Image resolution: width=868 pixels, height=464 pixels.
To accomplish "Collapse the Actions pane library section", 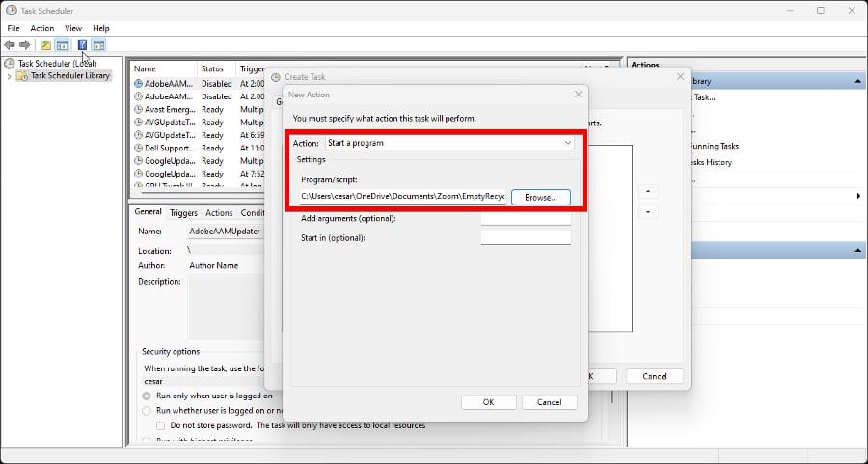I will (x=858, y=81).
